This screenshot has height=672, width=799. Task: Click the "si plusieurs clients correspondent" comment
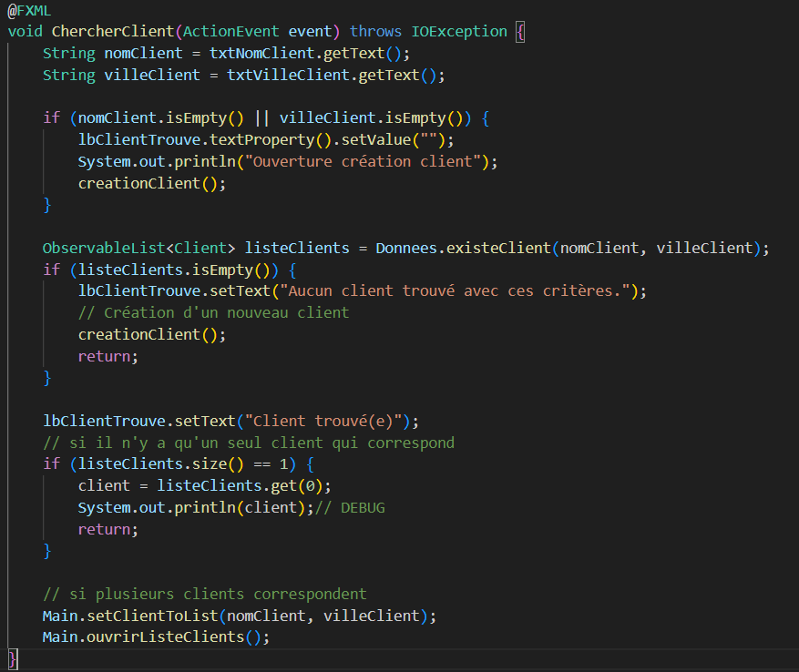(204, 594)
